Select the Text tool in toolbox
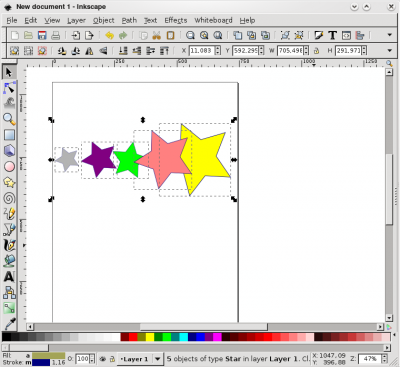Screen dimensions: 400x367 point(9,277)
